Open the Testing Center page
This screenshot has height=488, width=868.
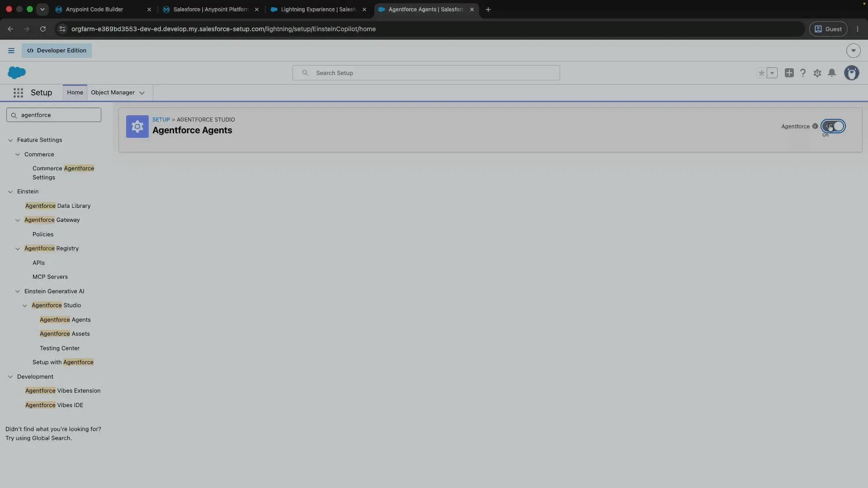(60, 348)
